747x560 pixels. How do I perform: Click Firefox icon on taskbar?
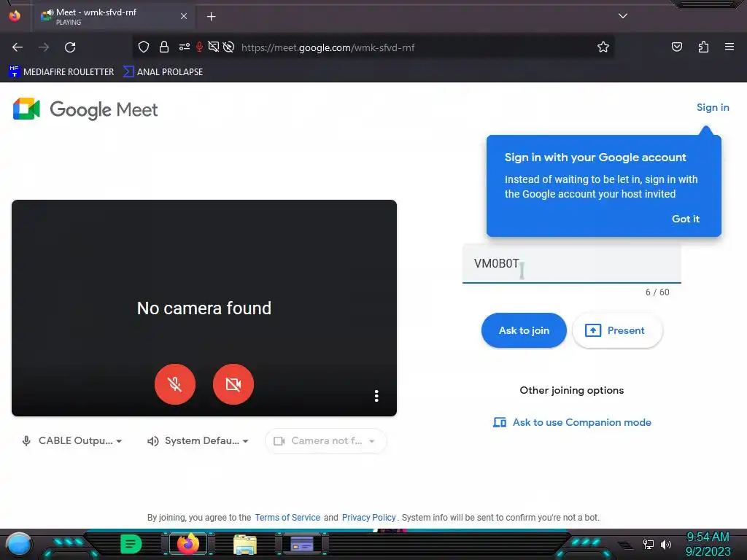(x=187, y=544)
